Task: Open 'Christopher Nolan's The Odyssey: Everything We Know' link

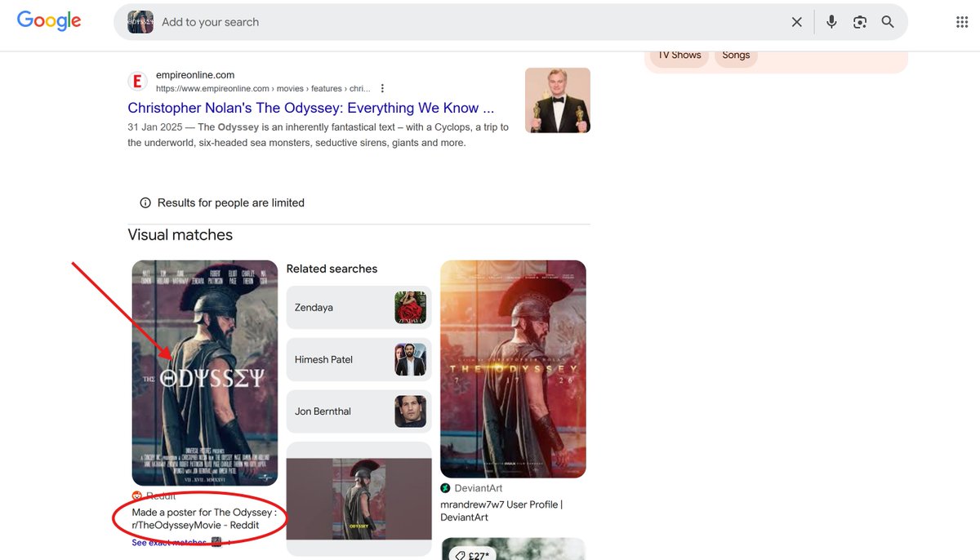Action: coord(310,108)
